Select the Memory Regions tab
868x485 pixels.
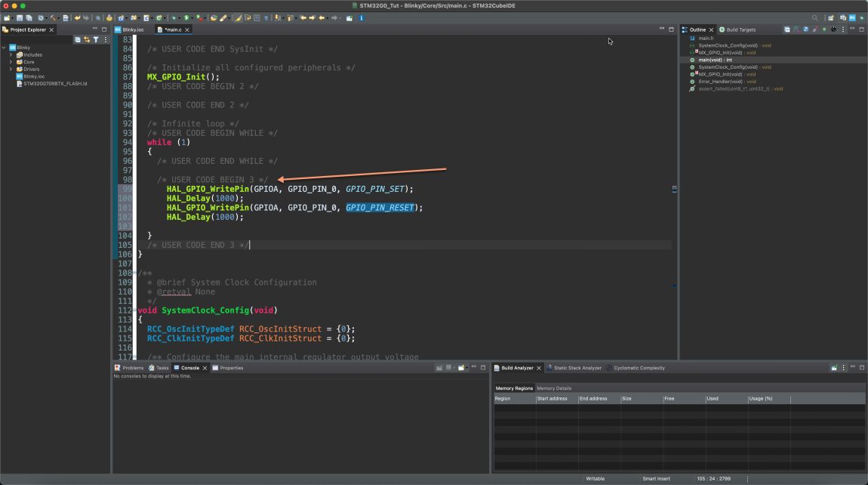(514, 388)
